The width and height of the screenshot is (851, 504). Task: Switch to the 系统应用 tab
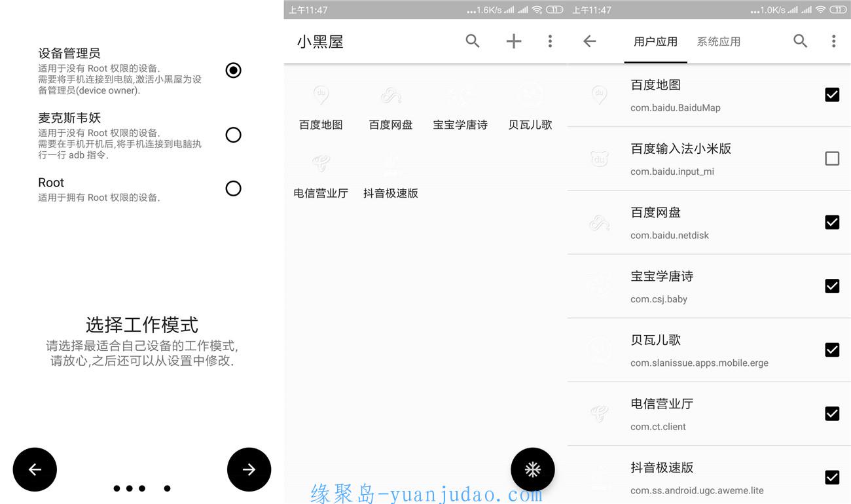pyautogui.click(x=718, y=42)
